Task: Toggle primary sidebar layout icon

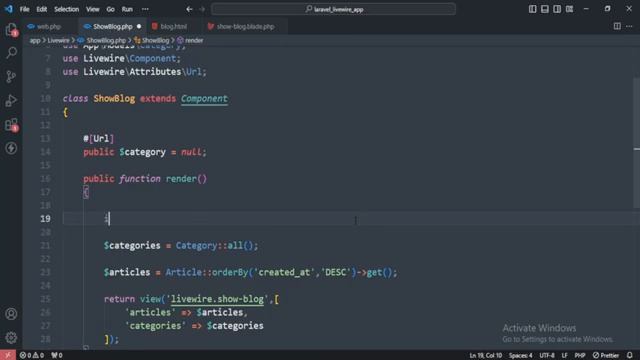Action: [532, 9]
